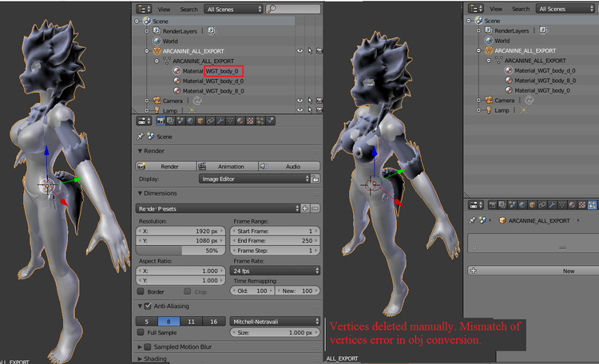
Task: Open Constraints tab in left properties panel
Action: click(x=210, y=121)
